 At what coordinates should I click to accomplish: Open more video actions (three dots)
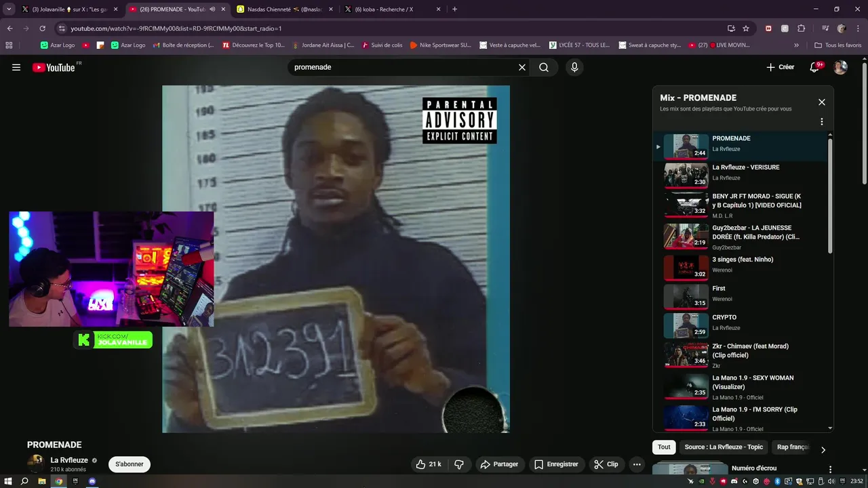point(637,464)
